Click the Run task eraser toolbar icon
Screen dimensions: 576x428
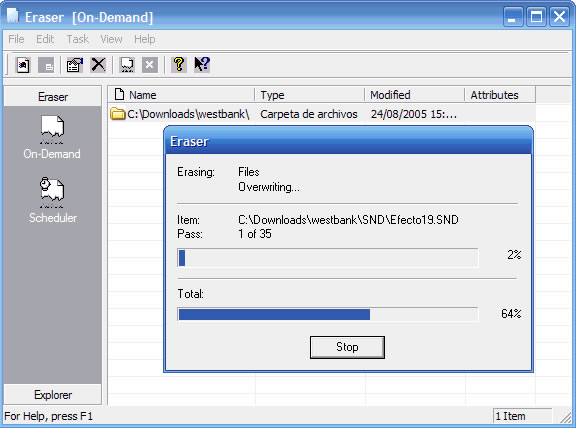pyautogui.click(x=127, y=65)
